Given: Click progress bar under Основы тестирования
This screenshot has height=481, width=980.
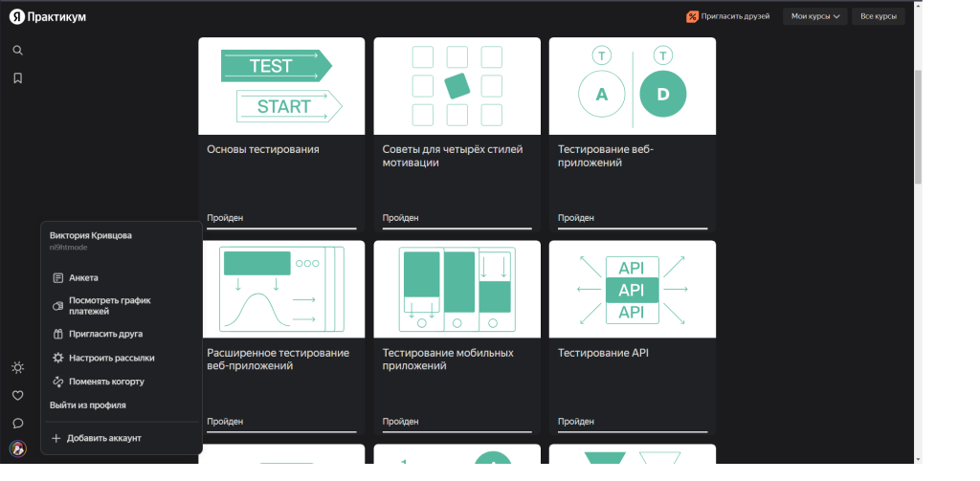Looking at the screenshot, I should pyautogui.click(x=282, y=229).
